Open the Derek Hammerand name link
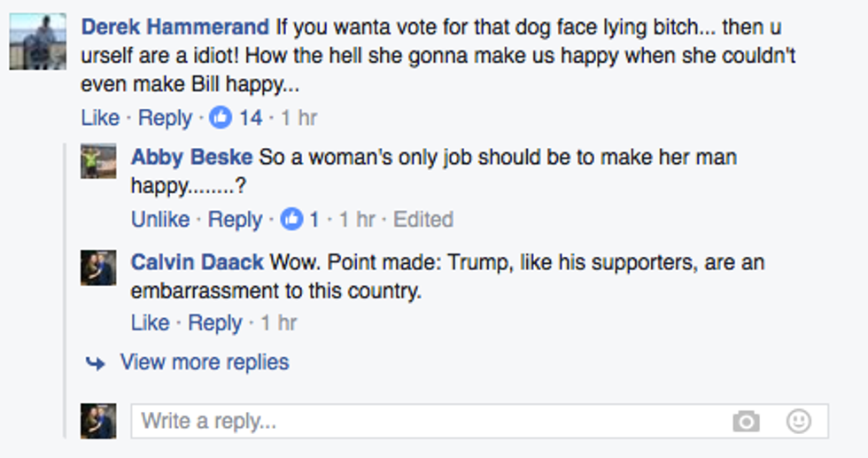The image size is (868, 458). pos(174,27)
